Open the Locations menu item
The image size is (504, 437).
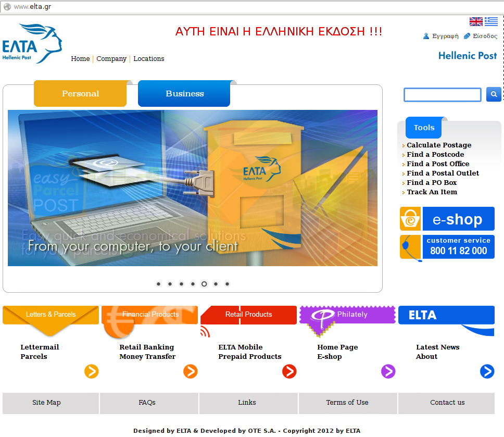coord(149,59)
